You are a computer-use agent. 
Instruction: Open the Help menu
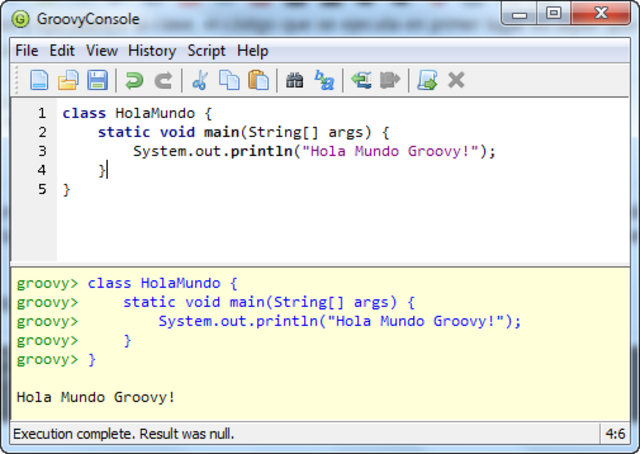(253, 51)
